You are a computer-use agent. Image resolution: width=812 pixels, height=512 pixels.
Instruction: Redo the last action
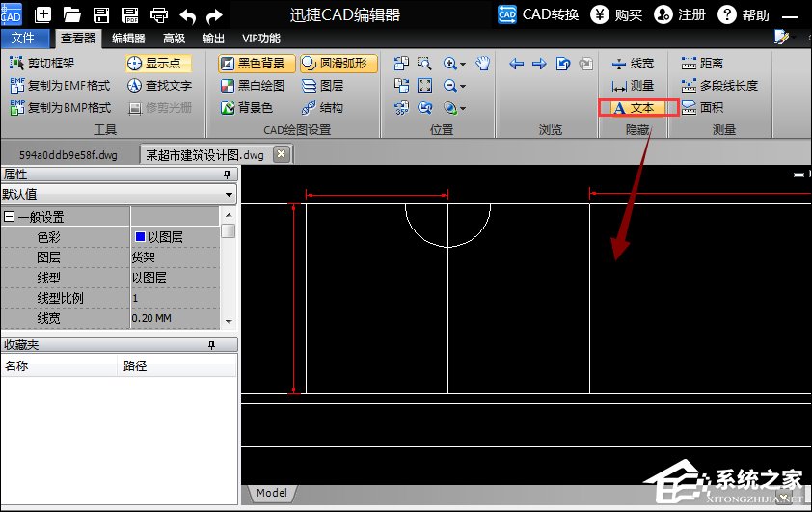(x=214, y=15)
